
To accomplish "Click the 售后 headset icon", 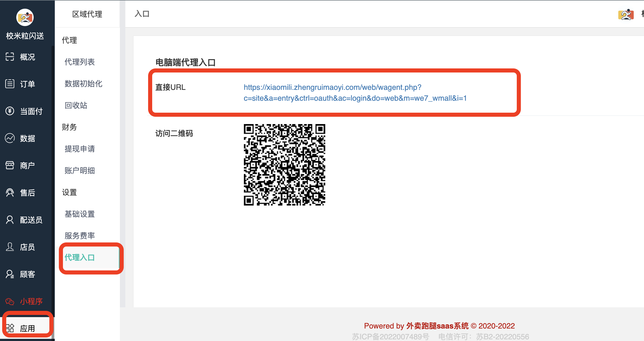I will point(10,192).
